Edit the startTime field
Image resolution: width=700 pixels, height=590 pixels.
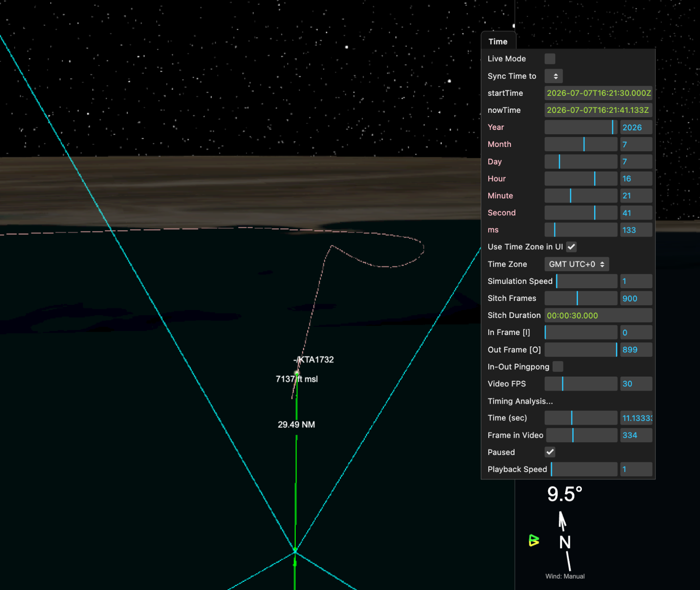point(598,93)
